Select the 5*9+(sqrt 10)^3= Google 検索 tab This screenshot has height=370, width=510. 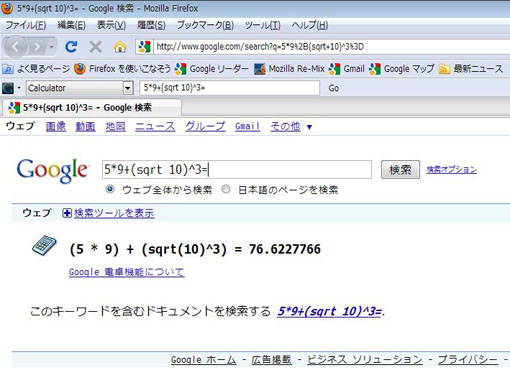(x=91, y=108)
